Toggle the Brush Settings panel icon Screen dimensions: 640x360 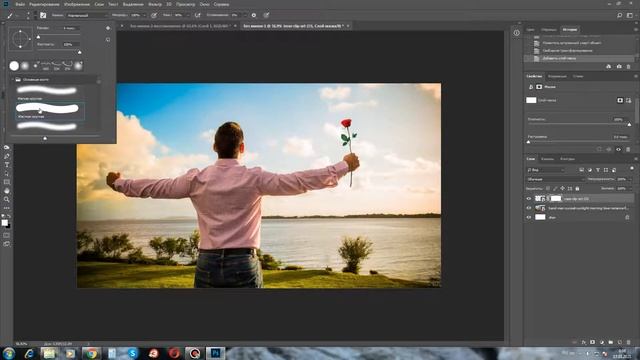[43, 15]
